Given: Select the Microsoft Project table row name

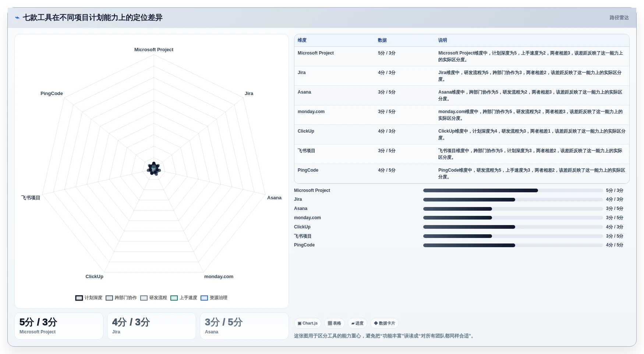Looking at the screenshot, I should click(316, 53).
